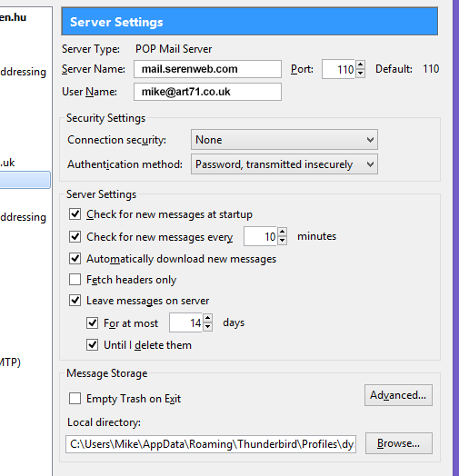
Task: Open the Authentication method dropdown
Action: tap(284, 164)
